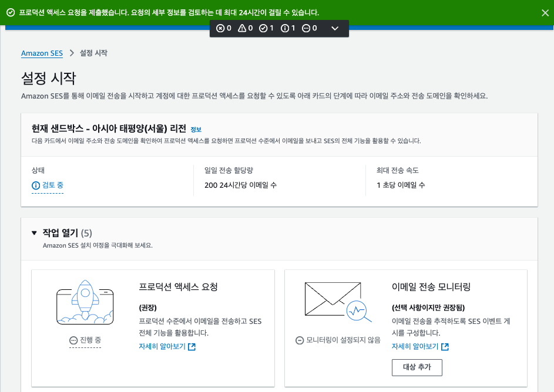
Task: Click the error count icon showing 0
Action: point(220,28)
